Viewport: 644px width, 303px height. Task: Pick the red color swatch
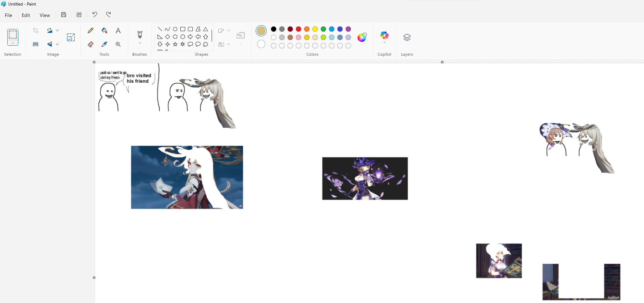[x=299, y=29]
